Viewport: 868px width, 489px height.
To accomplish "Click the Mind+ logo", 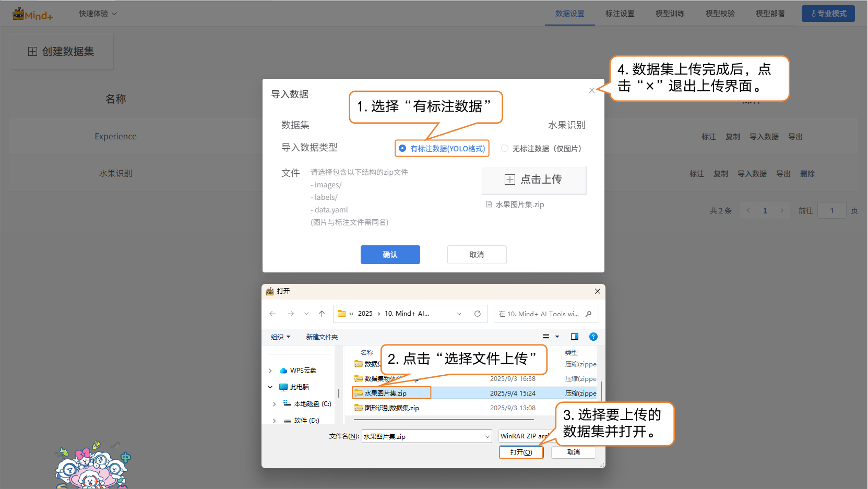I will [x=33, y=14].
